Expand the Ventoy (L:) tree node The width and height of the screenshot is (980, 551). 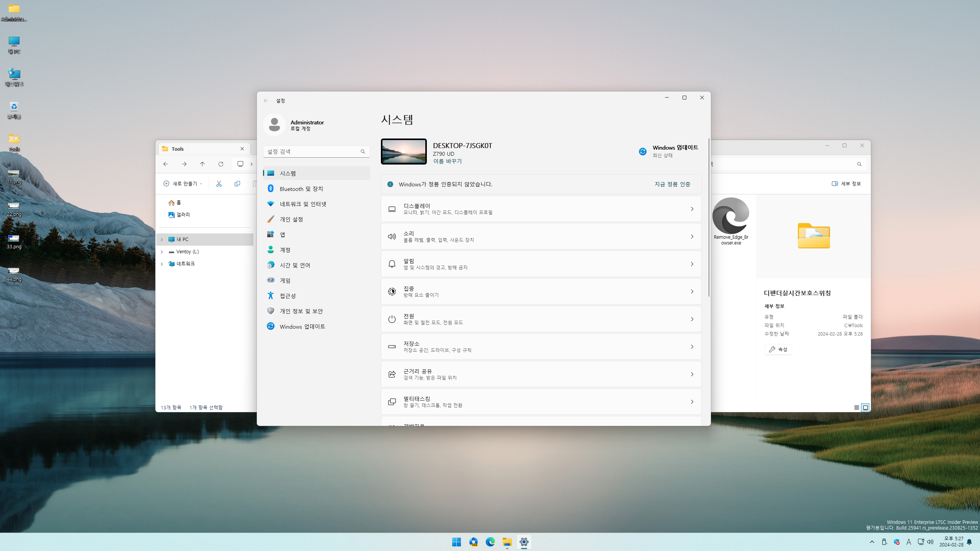162,252
